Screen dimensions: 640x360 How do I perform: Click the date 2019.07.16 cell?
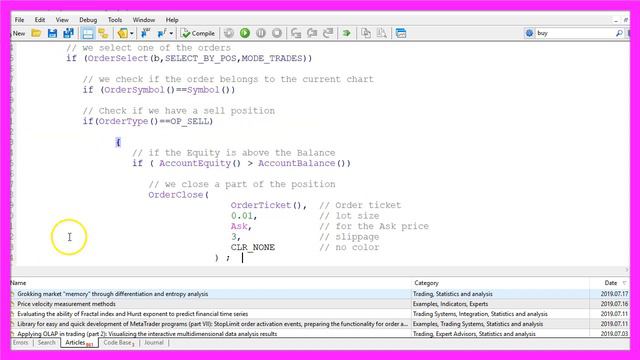point(614,304)
